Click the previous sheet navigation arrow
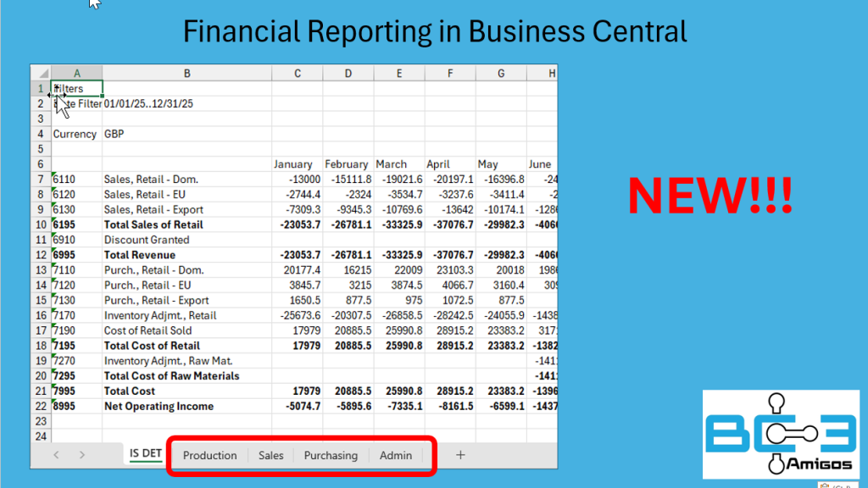The width and height of the screenshot is (868, 488). click(56, 455)
